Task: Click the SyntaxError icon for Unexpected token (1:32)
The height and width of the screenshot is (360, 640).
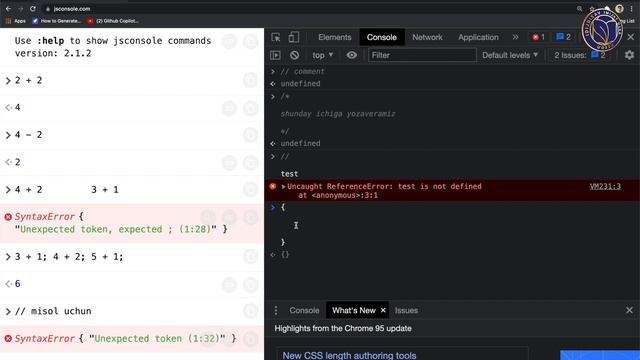Action: (8, 339)
